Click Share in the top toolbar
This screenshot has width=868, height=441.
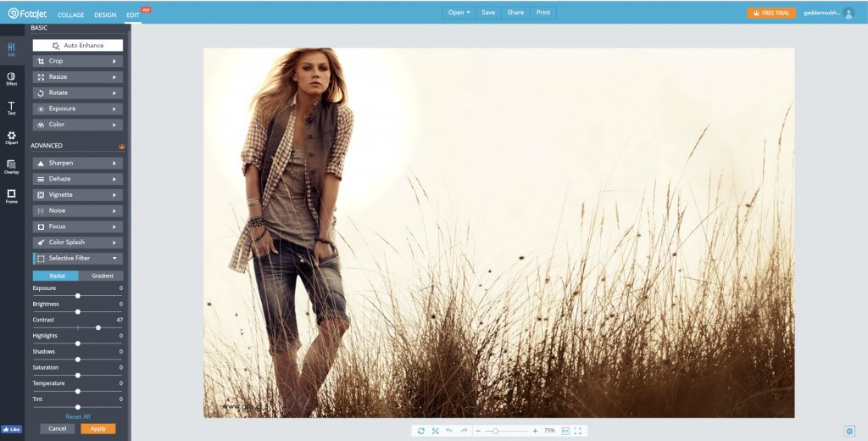515,12
